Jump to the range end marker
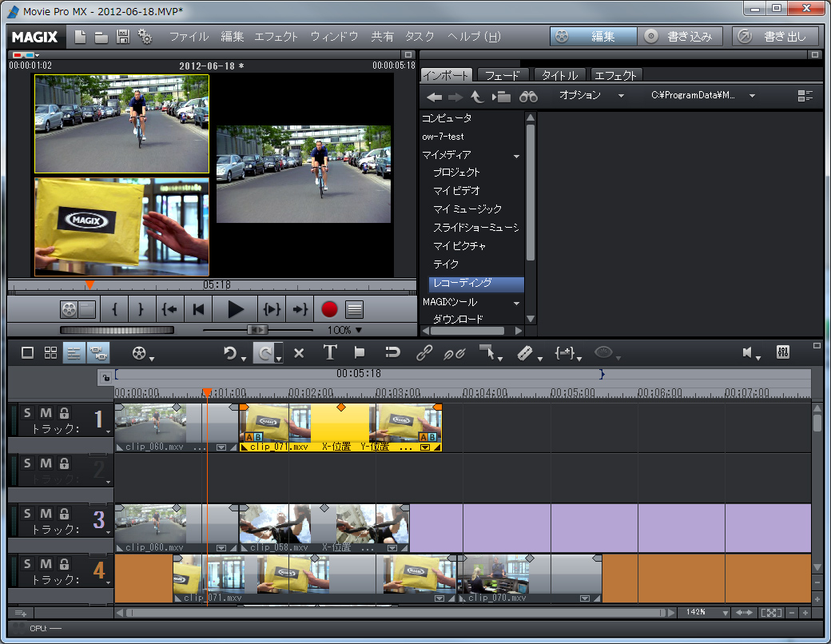The width and height of the screenshot is (831, 644). tap(300, 309)
